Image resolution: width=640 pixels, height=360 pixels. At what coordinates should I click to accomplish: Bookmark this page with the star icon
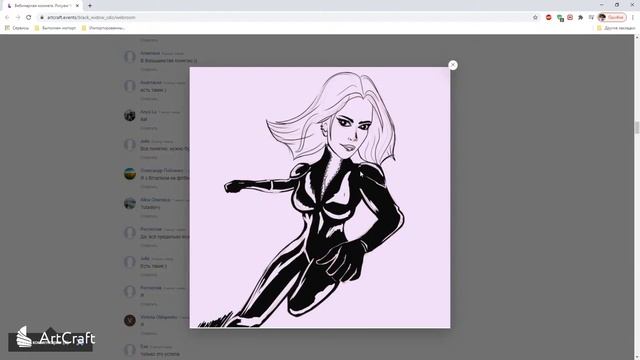[x=535, y=17]
